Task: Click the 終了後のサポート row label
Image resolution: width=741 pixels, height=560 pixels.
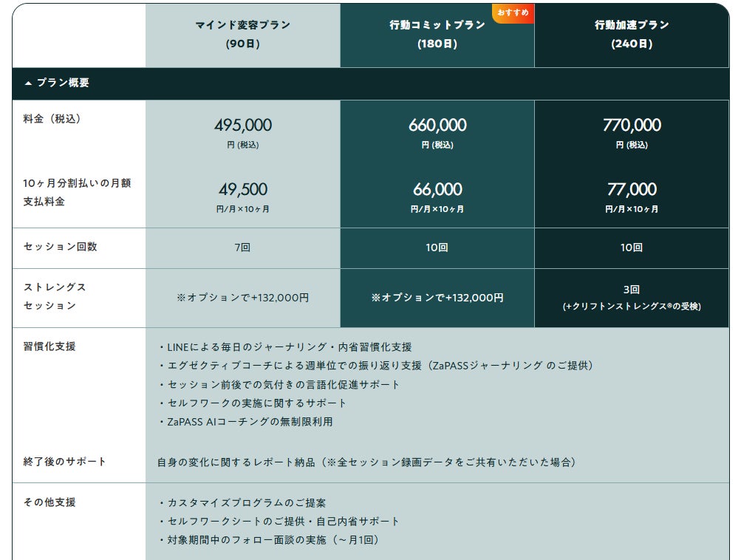Action: [65, 462]
